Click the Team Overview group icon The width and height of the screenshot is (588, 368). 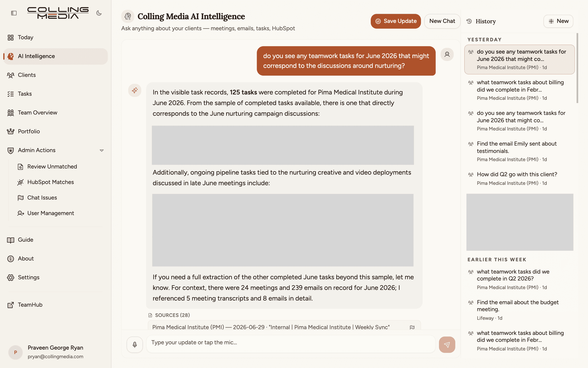pos(11,113)
